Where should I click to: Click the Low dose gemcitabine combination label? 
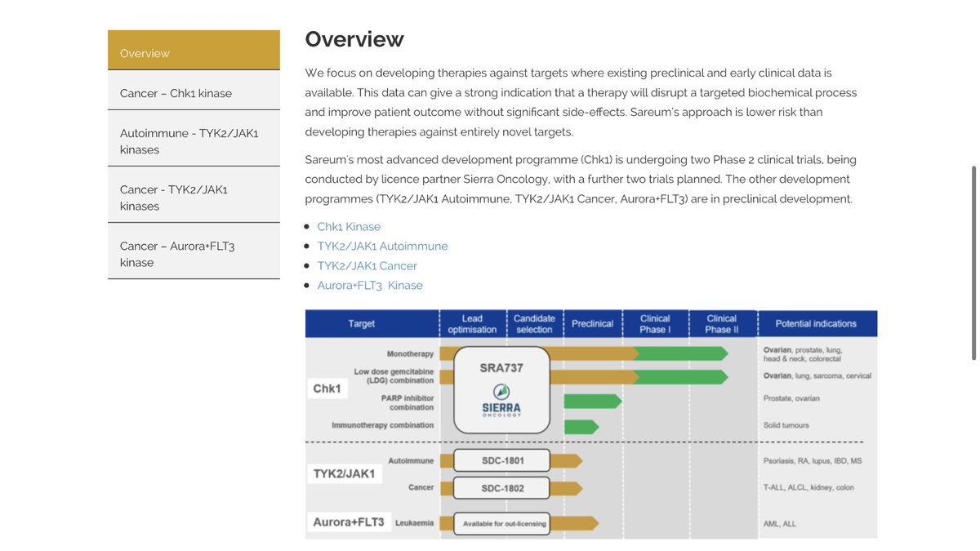click(394, 376)
